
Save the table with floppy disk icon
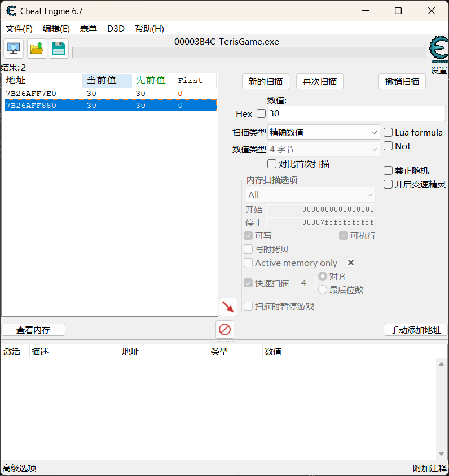coord(59,49)
